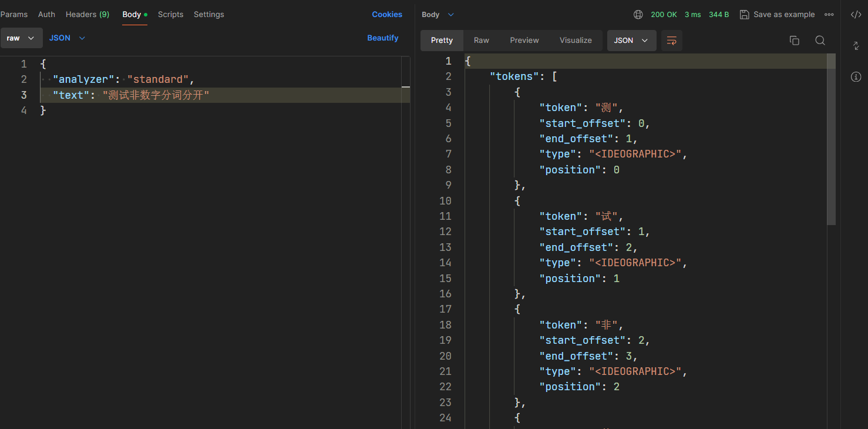Select the Preview response view
Screen dimensions: 868x429
pyautogui.click(x=524, y=41)
